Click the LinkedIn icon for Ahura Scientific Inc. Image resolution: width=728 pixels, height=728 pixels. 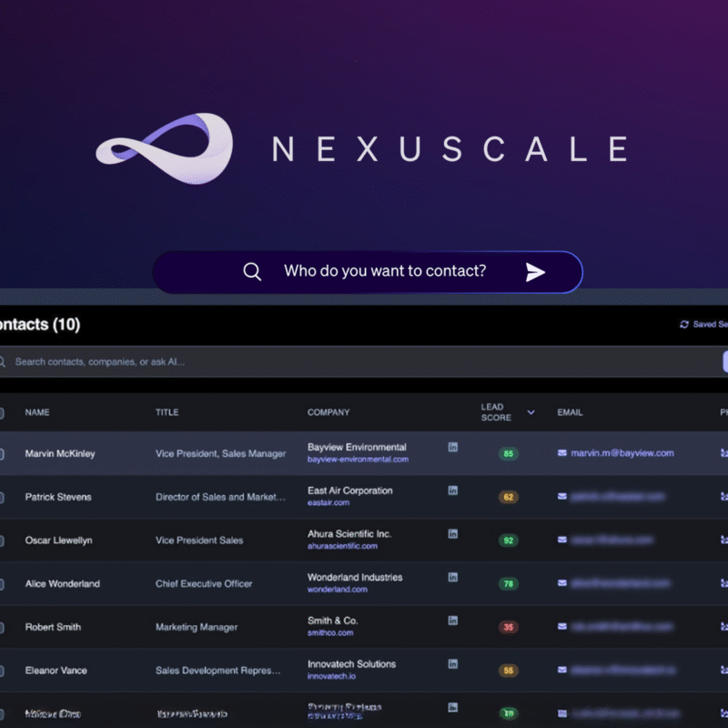(x=452, y=534)
